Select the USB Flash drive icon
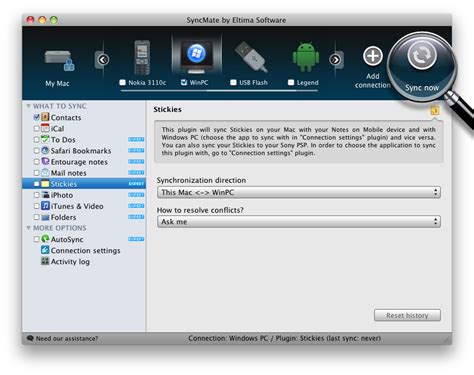The image size is (474, 375). coord(251,56)
